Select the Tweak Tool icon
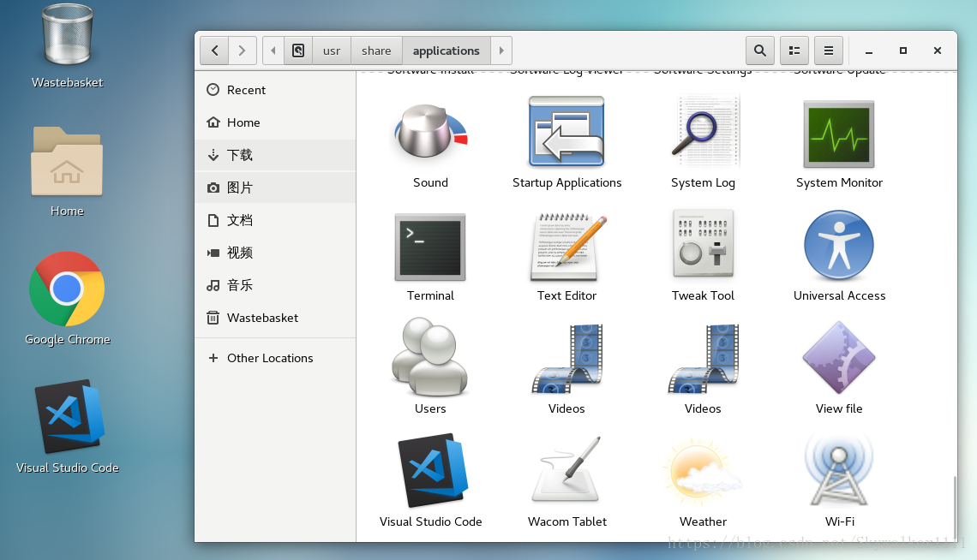The height and width of the screenshot is (560, 977). click(x=703, y=243)
